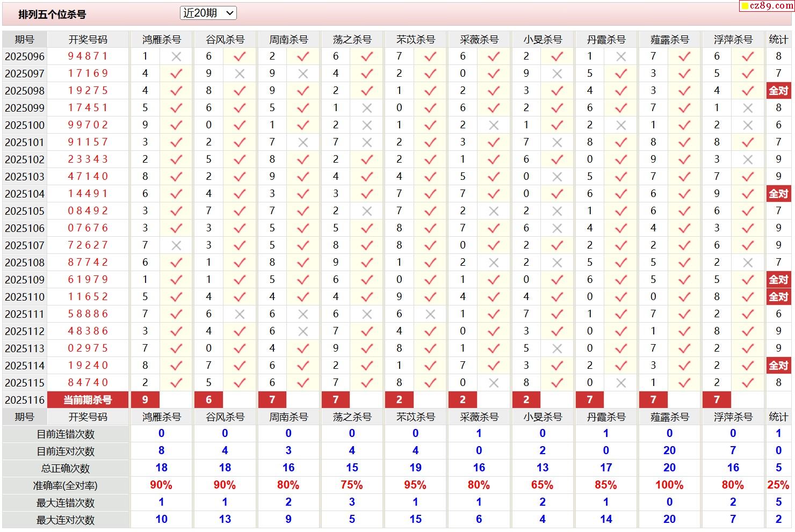Select the 周南杀号 top column header
795x532 pixels.
[x=288, y=39]
